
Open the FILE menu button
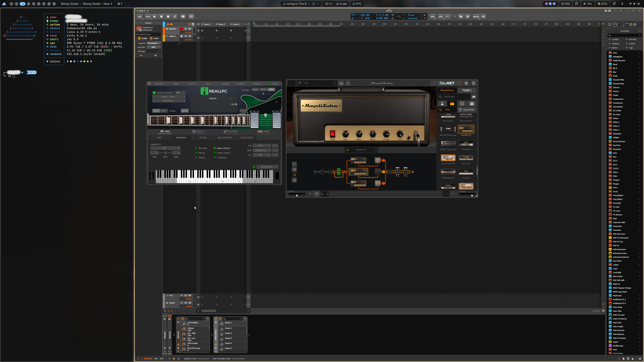pos(140,16)
